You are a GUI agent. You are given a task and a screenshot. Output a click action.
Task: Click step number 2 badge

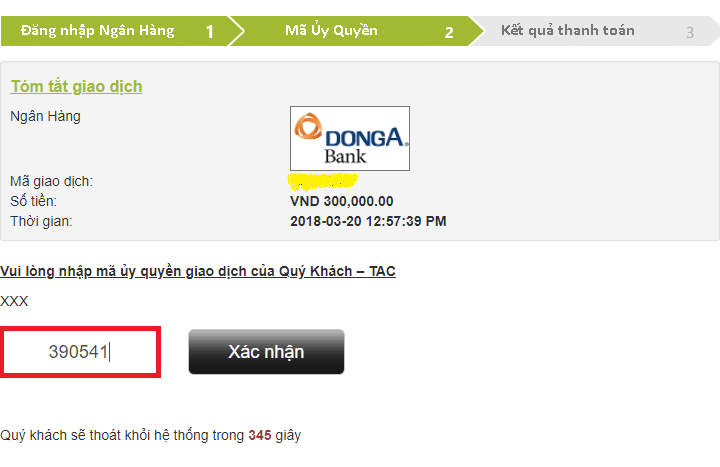[449, 32]
